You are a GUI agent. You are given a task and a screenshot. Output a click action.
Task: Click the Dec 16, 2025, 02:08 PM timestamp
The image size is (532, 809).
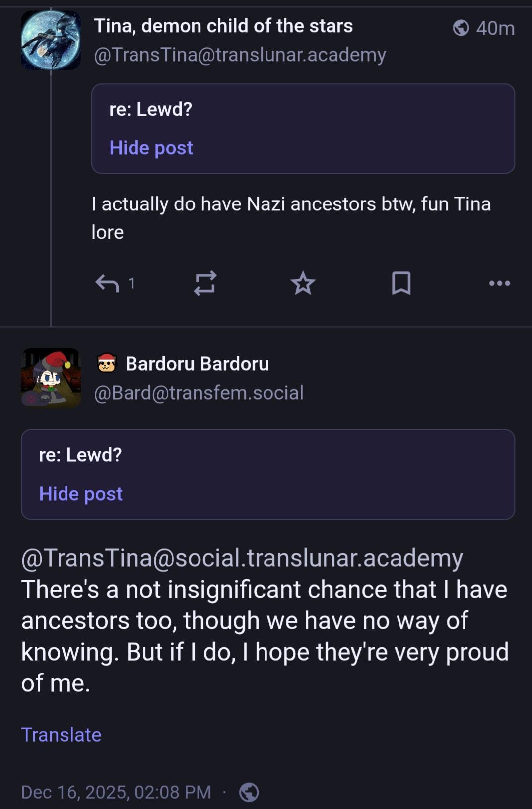tap(116, 792)
